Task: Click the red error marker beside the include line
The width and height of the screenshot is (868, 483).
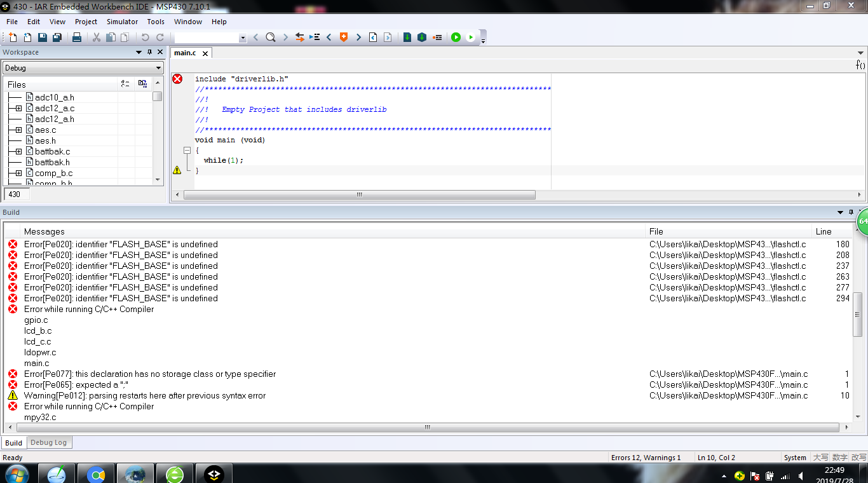Action: [177, 79]
